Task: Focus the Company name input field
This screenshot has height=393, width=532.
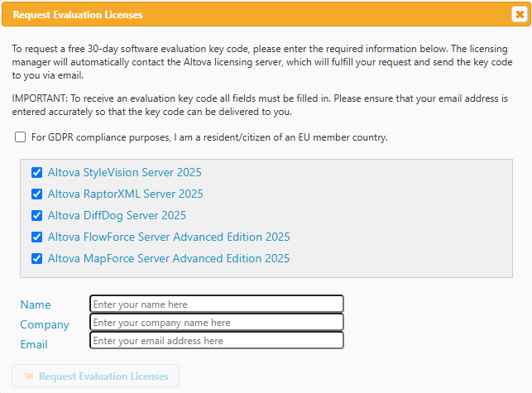Action: click(216, 323)
